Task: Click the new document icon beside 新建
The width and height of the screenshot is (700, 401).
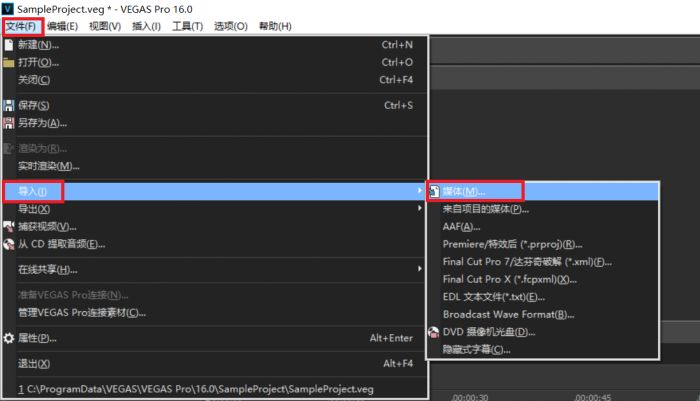Action: point(8,45)
